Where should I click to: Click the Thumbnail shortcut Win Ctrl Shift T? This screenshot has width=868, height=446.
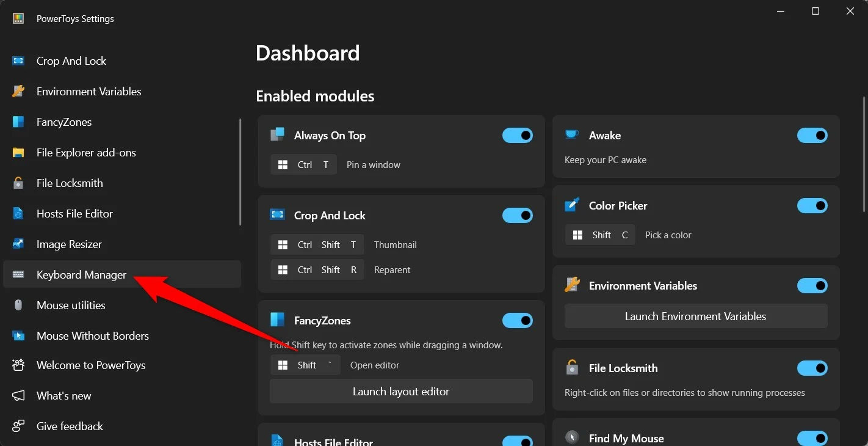[317, 245]
